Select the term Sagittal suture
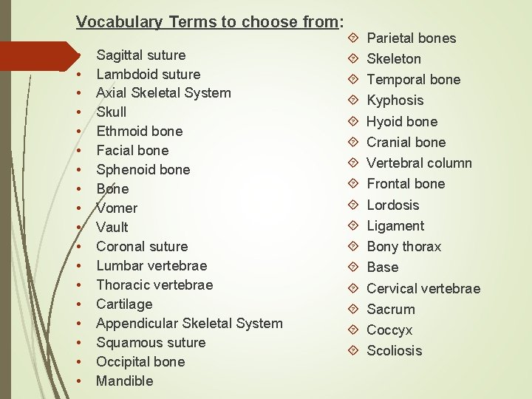This screenshot has width=532, height=399. (141, 55)
